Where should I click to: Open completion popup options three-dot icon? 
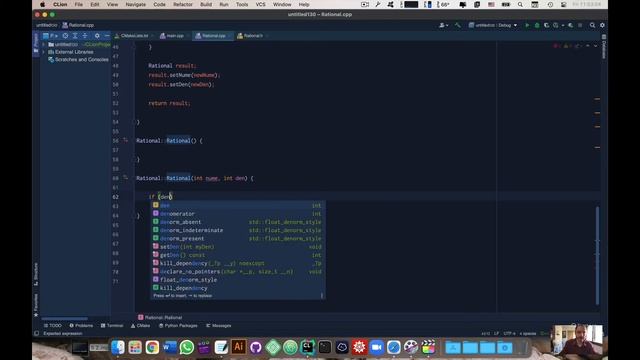(322, 296)
